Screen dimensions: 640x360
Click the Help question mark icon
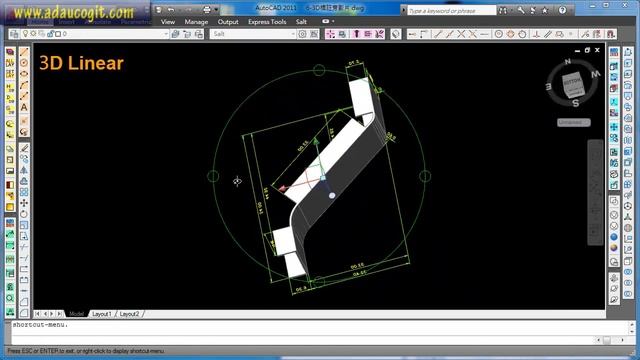click(x=562, y=10)
